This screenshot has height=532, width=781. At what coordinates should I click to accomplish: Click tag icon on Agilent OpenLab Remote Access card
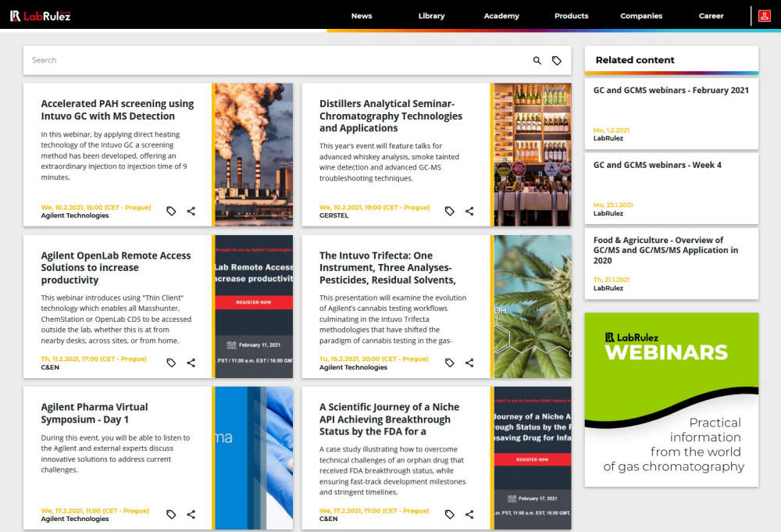(x=171, y=362)
